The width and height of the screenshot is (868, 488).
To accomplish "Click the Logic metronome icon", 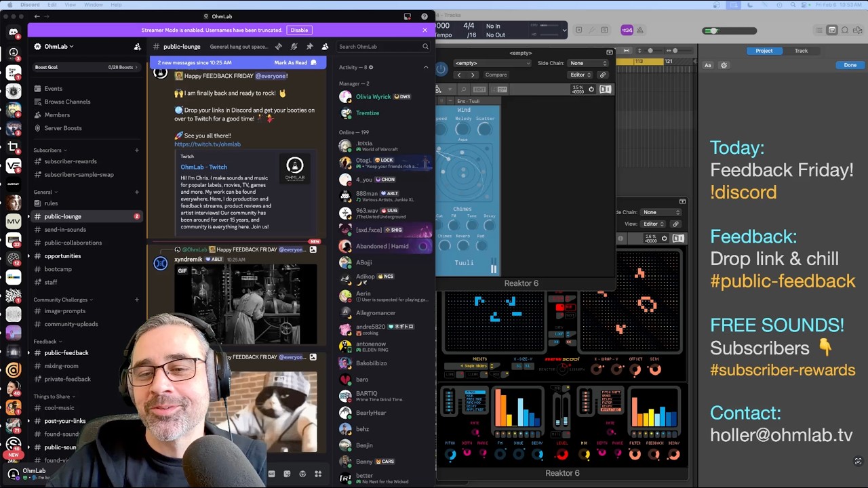I will click(x=639, y=30).
